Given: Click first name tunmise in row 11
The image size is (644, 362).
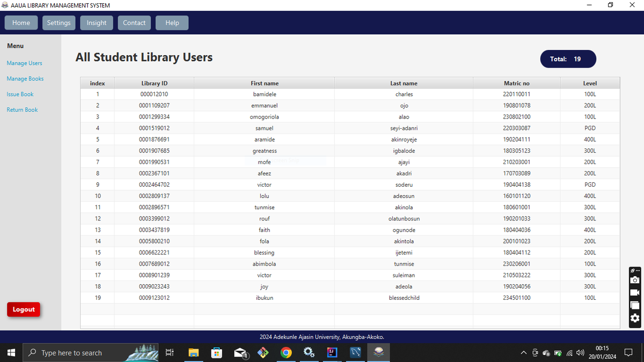Looking at the screenshot, I should tap(265, 207).
